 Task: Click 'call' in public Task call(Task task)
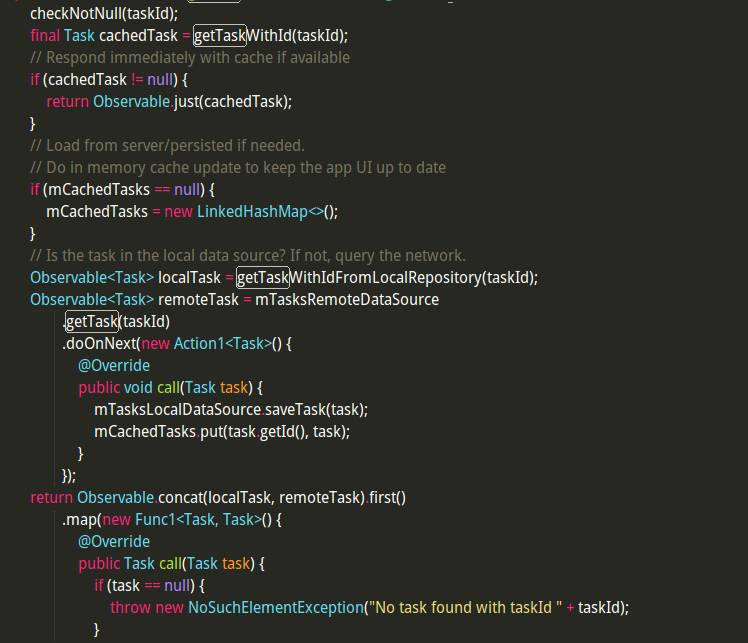coord(171,563)
